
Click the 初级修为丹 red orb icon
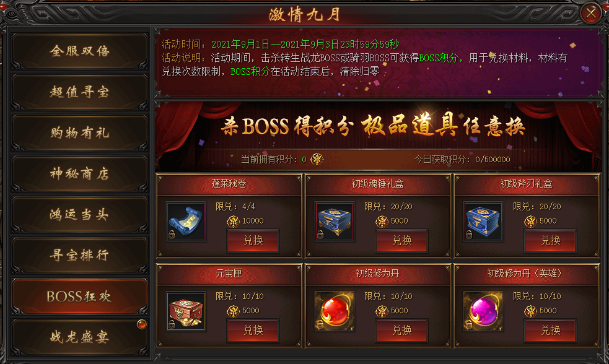335,311
